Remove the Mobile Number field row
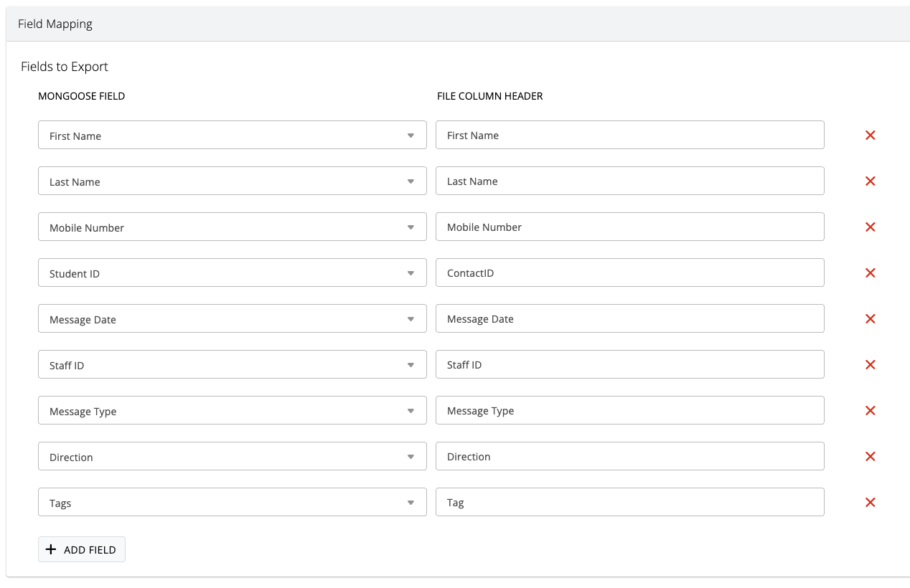The image size is (910, 588). pyautogui.click(x=870, y=227)
